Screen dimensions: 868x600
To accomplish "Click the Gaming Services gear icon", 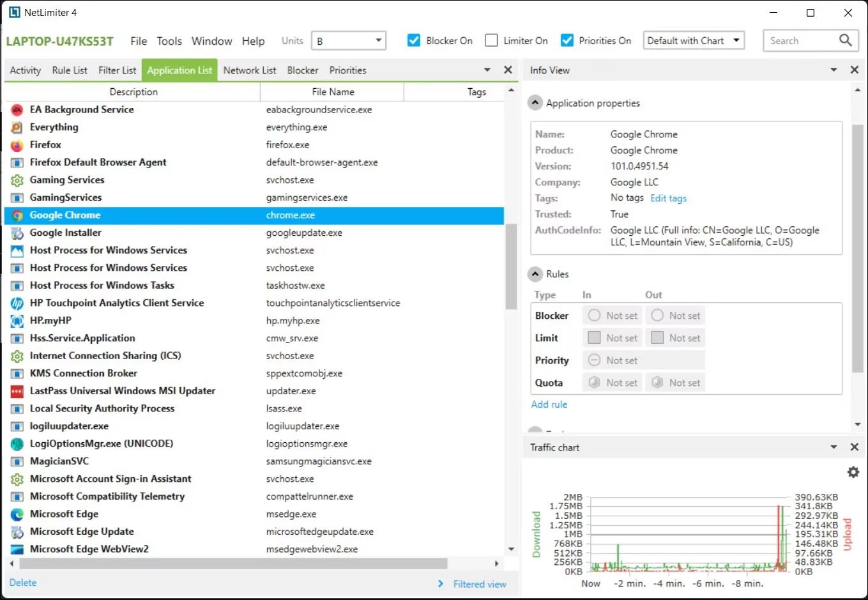I will point(17,180).
